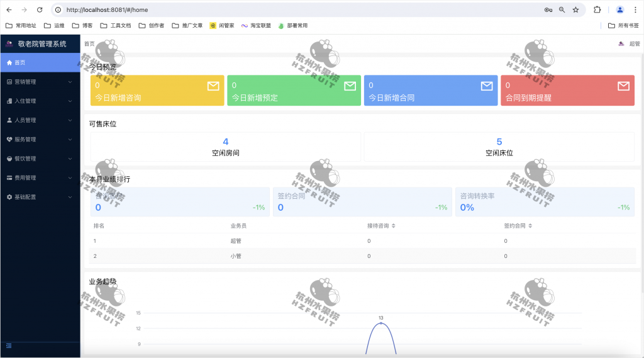Viewport: 644px width, 358px height.
Task: Click the envelope icon on 合同到期提醒 card
Action: [x=623, y=86]
